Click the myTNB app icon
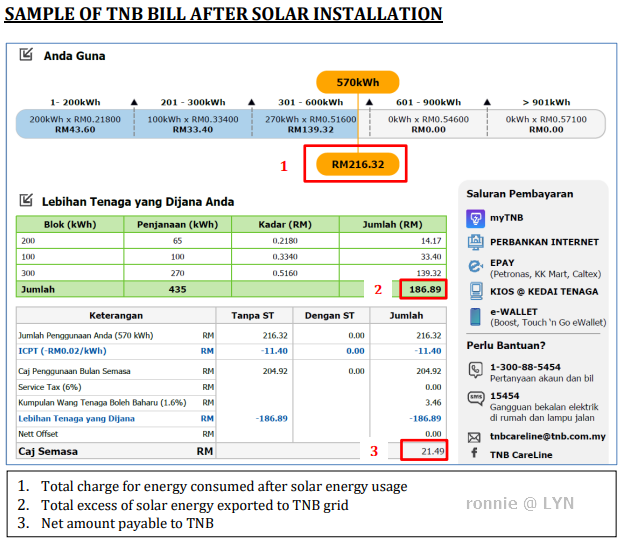The image size is (628, 551). [475, 219]
